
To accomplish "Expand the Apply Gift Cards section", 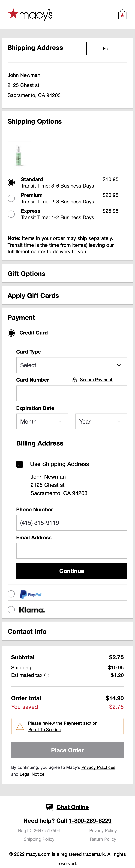I will (x=123, y=295).
